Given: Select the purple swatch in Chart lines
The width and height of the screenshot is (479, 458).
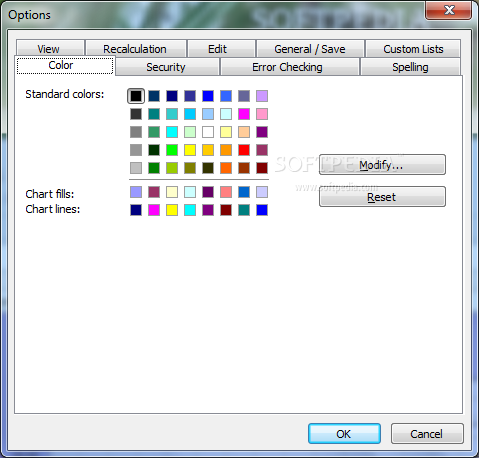Looking at the screenshot, I should click(x=208, y=210).
